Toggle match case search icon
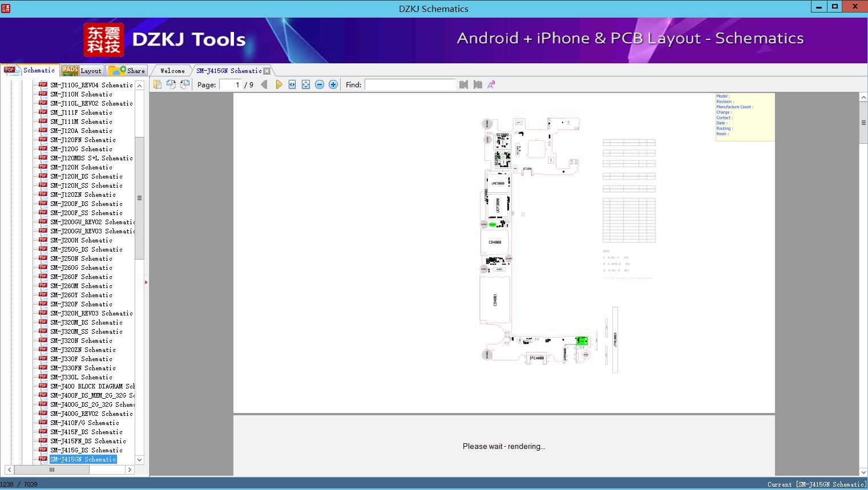 [x=491, y=84]
